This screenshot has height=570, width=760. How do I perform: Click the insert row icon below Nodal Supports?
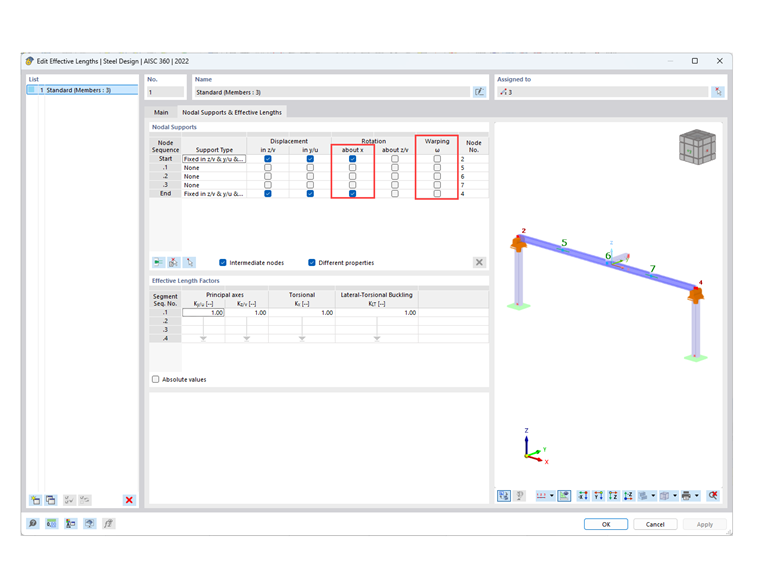click(158, 262)
